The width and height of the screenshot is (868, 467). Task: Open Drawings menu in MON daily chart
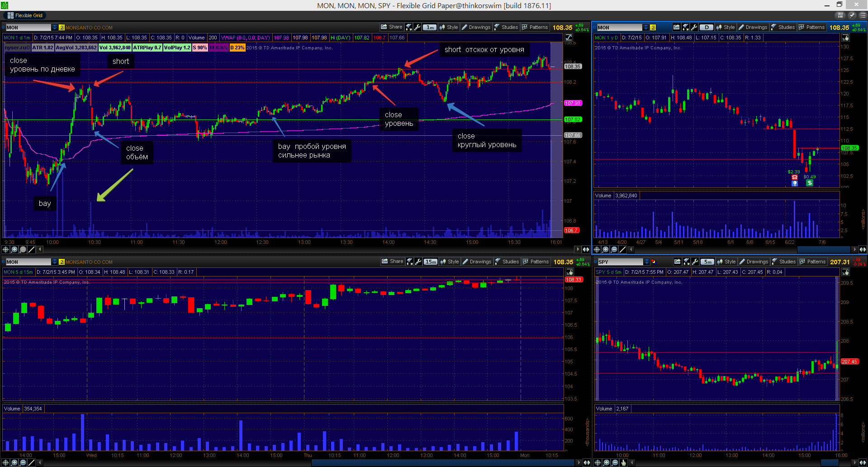753,27
